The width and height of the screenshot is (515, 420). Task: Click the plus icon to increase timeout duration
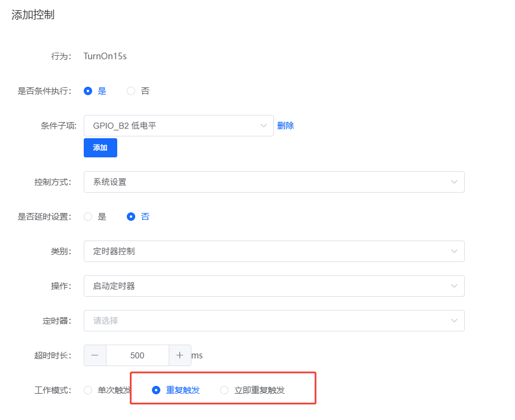tap(179, 355)
